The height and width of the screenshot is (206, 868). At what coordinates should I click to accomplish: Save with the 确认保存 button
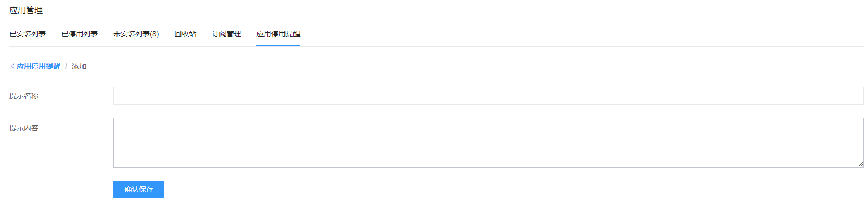pos(139,189)
